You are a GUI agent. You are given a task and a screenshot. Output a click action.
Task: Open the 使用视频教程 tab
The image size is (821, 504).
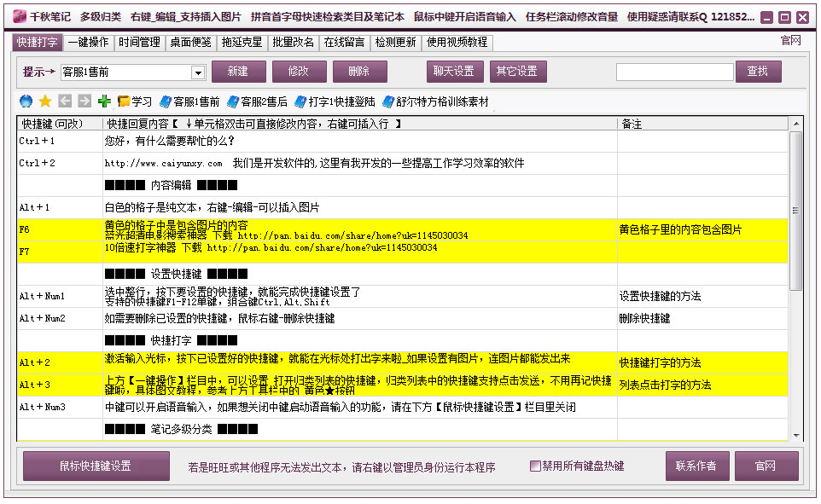coord(457,43)
